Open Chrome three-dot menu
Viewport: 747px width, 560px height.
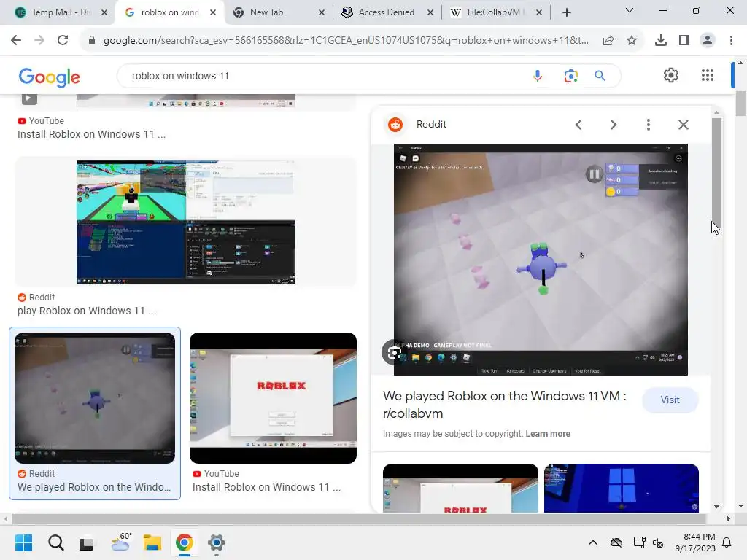(731, 41)
